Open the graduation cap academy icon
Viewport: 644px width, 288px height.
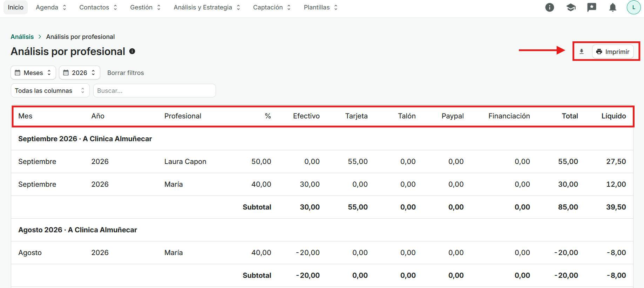[x=571, y=7]
